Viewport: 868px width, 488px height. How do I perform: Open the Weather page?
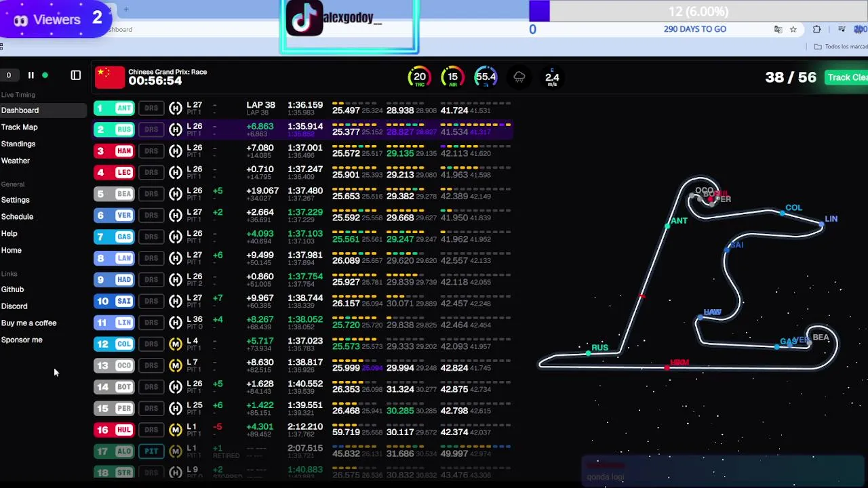16,161
